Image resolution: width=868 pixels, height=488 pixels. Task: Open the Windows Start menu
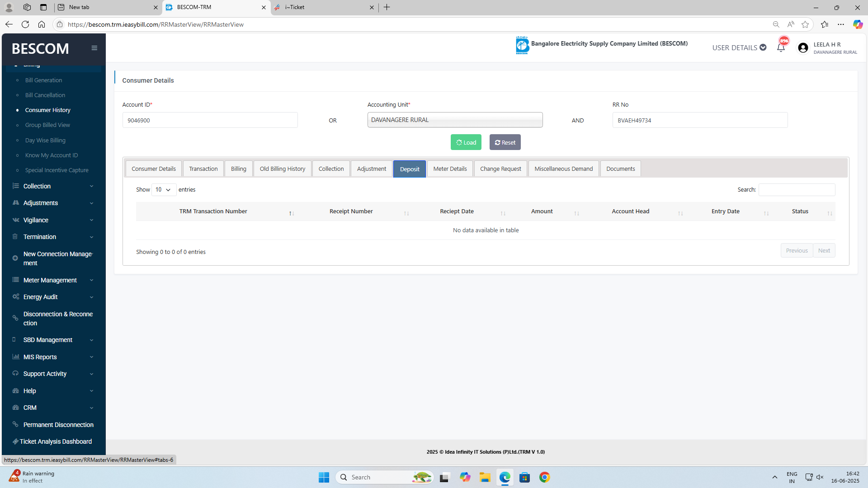click(x=324, y=477)
